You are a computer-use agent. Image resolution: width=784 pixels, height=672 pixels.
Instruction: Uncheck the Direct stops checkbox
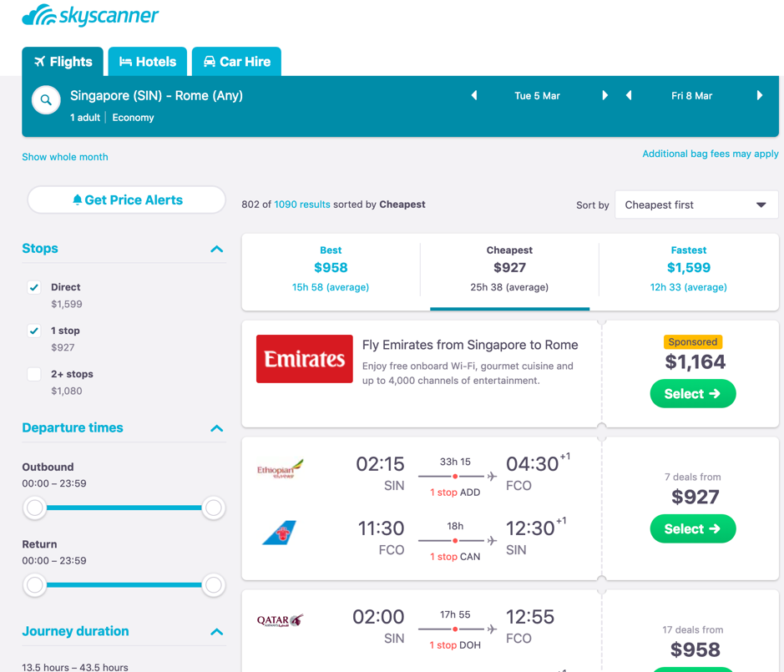[34, 287]
